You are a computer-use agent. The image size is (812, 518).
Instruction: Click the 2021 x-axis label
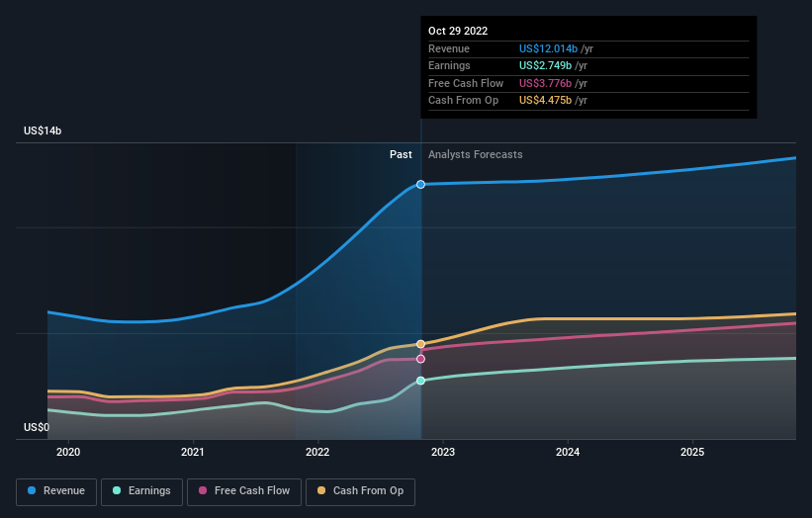click(193, 452)
